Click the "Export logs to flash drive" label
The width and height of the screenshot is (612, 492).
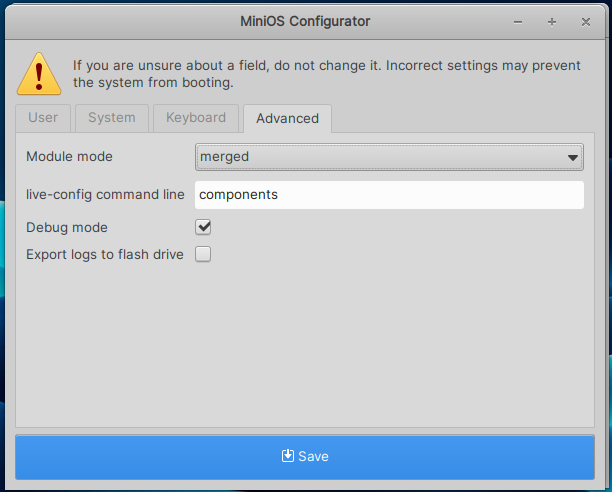105,254
